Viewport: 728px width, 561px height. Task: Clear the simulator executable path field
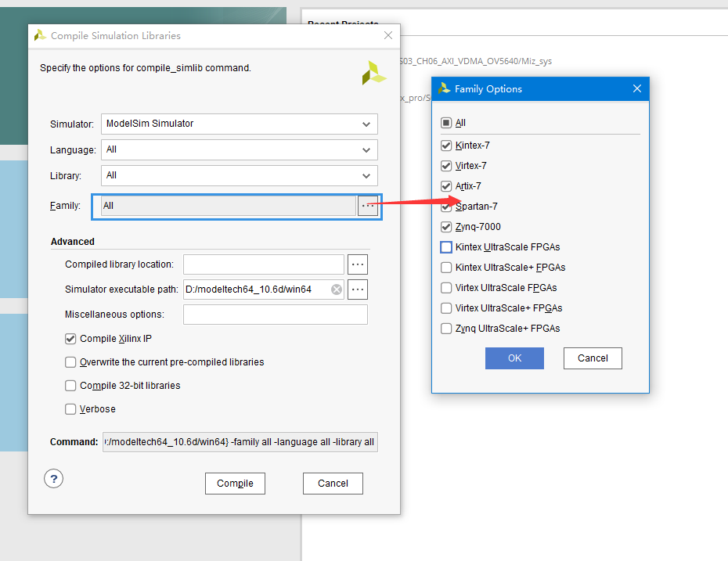click(x=337, y=289)
